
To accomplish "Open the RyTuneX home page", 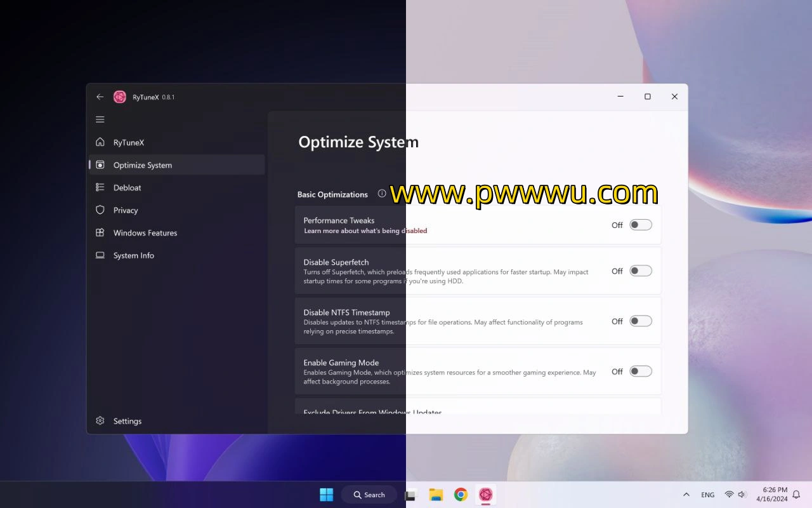I will (176, 142).
